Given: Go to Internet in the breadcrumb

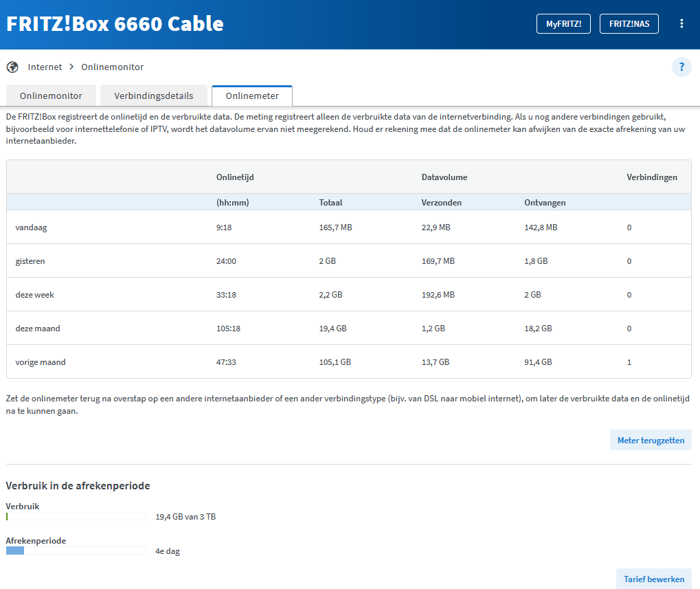Looking at the screenshot, I should pyautogui.click(x=45, y=67).
